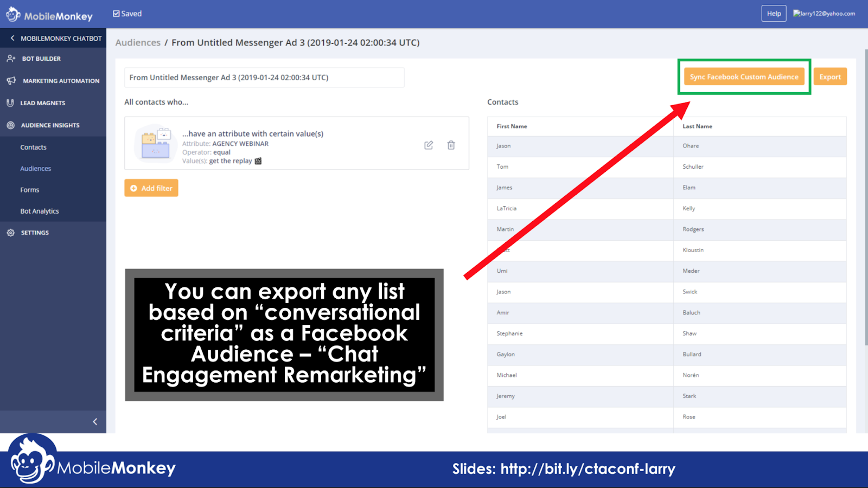Select the contact row LaTricia Kelly
This screenshot has height=488, width=868.
(x=667, y=209)
